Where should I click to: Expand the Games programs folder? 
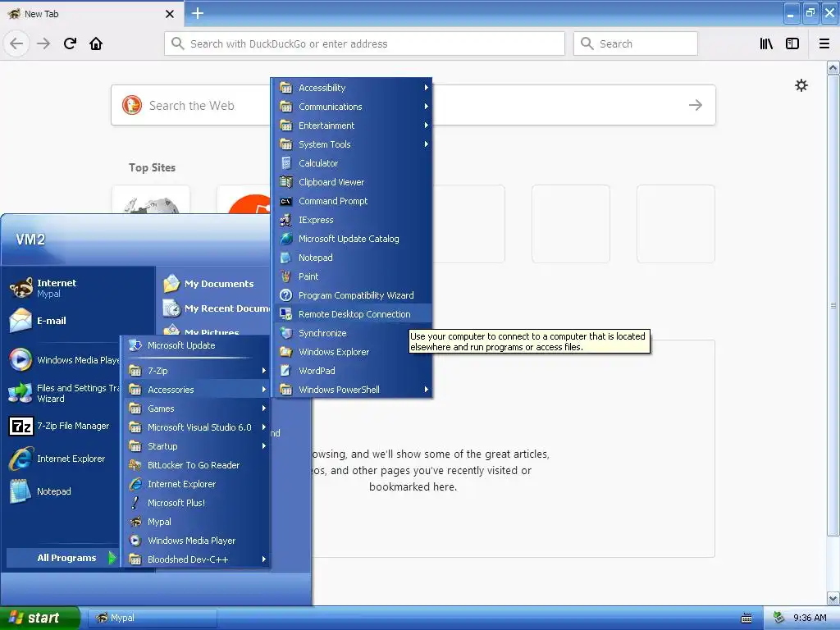point(197,409)
